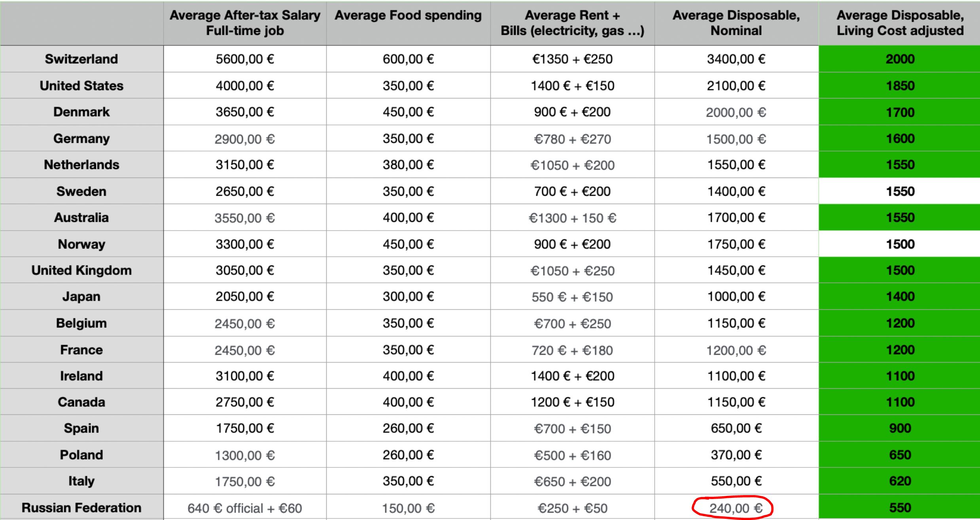Select the Switzerland row header
Screen dimensions: 980x520
81,59
